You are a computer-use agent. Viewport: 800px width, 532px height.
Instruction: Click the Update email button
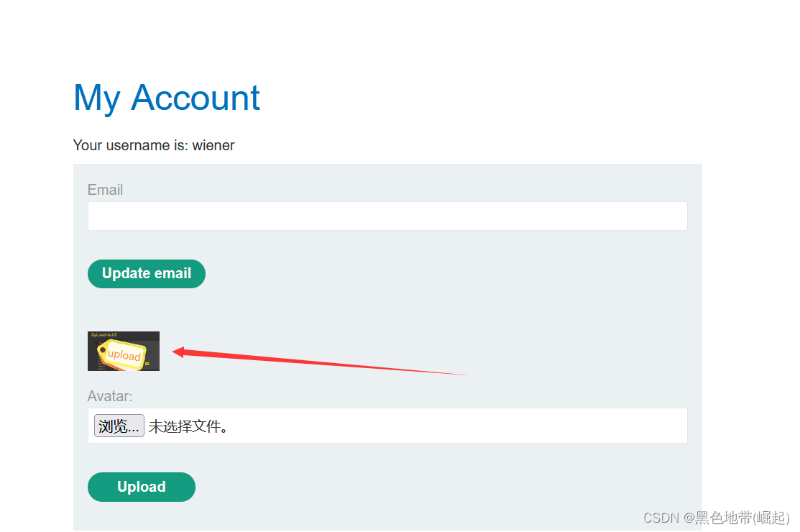[147, 274]
